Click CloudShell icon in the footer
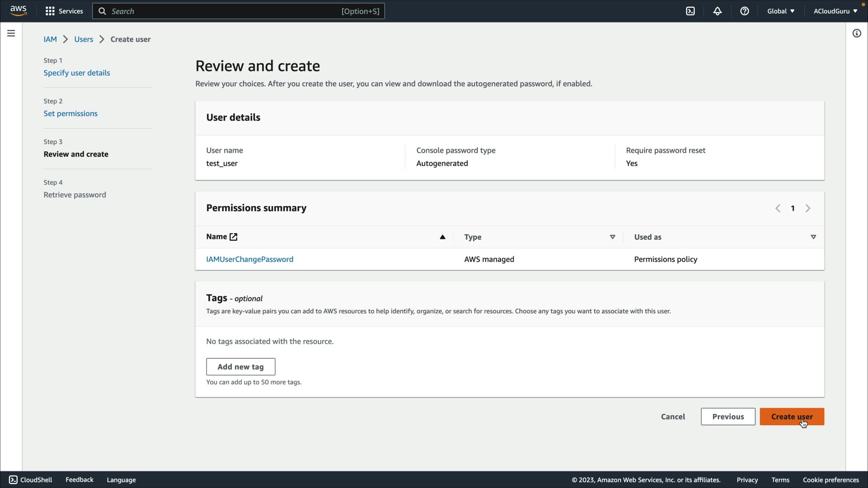Image resolution: width=868 pixels, height=488 pixels. (x=13, y=480)
